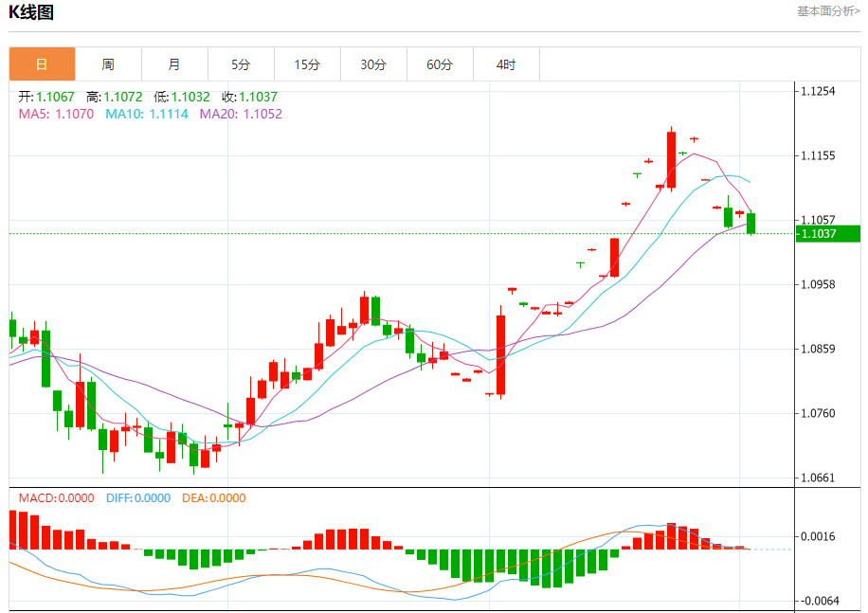Click the K线图 title heading
The height and width of the screenshot is (613, 868).
31,12
